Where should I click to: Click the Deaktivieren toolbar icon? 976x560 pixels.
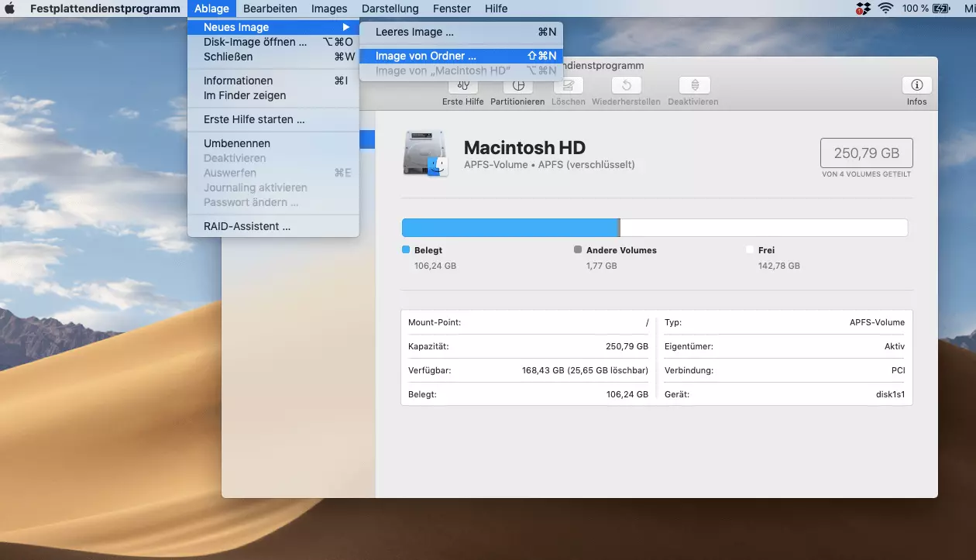point(694,85)
